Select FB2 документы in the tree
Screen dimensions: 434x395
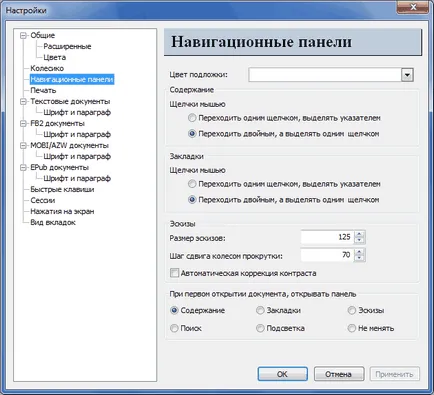click(57, 123)
